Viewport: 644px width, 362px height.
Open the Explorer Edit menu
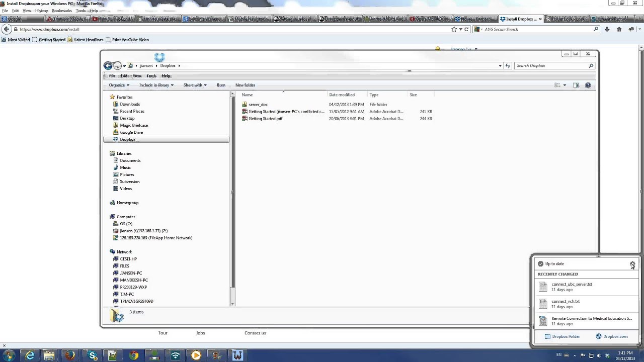(x=124, y=76)
